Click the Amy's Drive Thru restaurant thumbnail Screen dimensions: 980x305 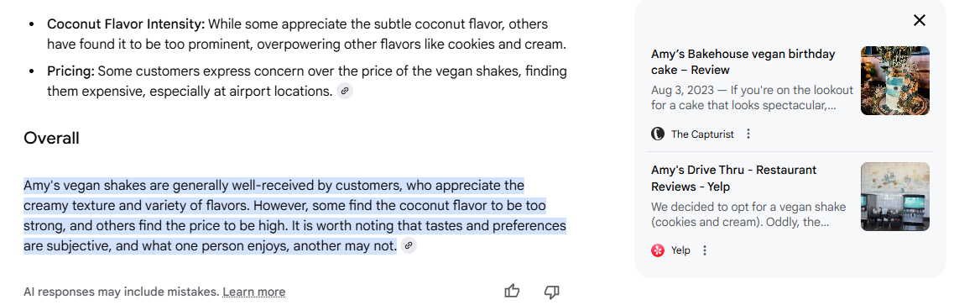click(895, 197)
